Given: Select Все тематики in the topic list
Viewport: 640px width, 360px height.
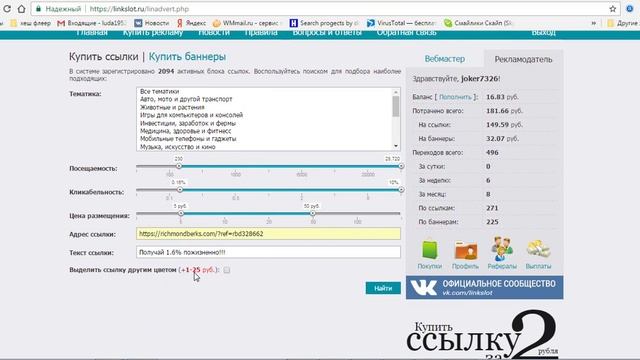Looking at the screenshot, I should tap(160, 91).
